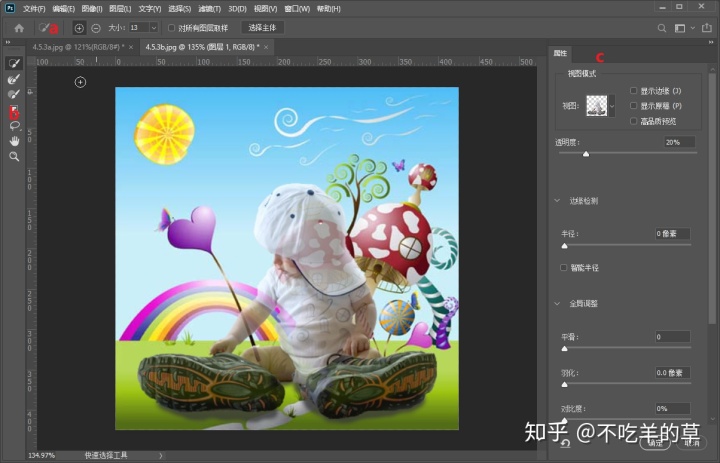Expand the status bar arrow menu
The height and width of the screenshot is (463, 720).
[161, 456]
